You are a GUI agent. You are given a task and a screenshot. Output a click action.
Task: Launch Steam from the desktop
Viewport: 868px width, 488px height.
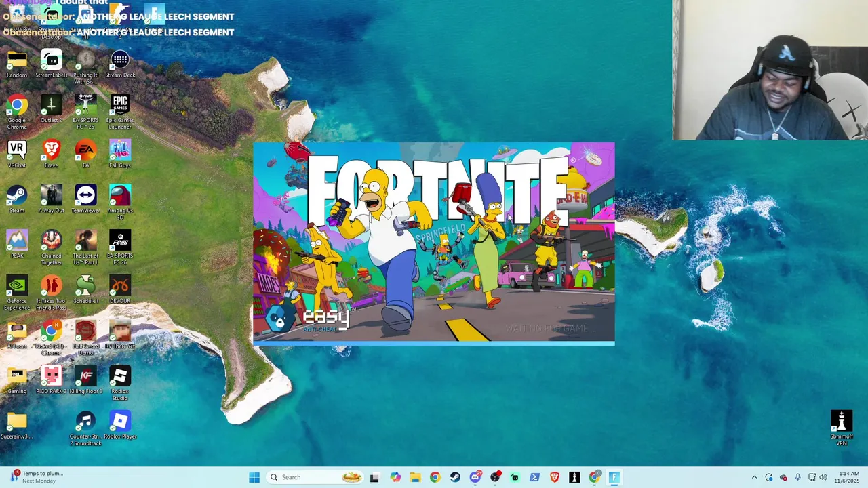click(17, 200)
